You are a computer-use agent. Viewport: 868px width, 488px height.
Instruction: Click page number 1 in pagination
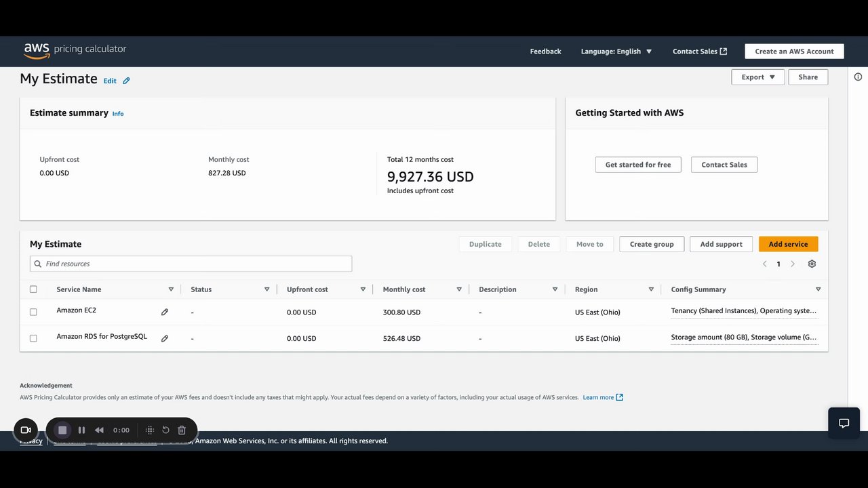[778, 264]
